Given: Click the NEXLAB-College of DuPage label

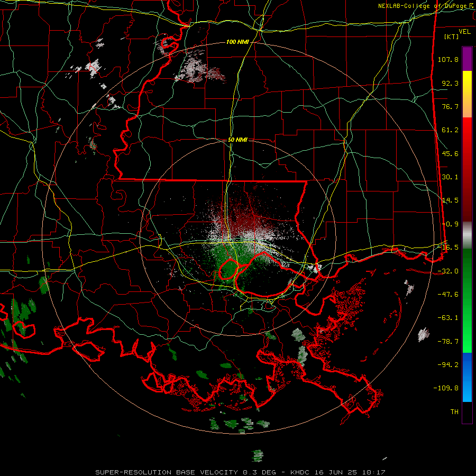Looking at the screenshot, I should tap(426, 6).
